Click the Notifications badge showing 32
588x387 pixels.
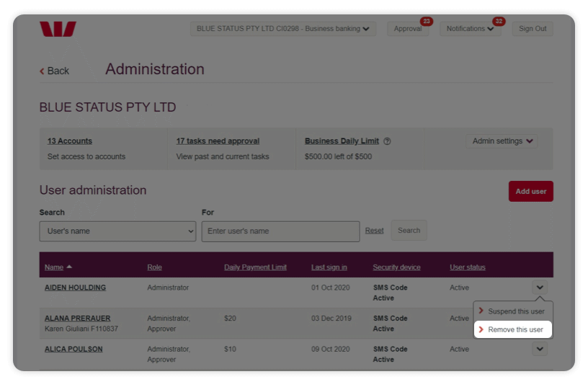coord(499,22)
